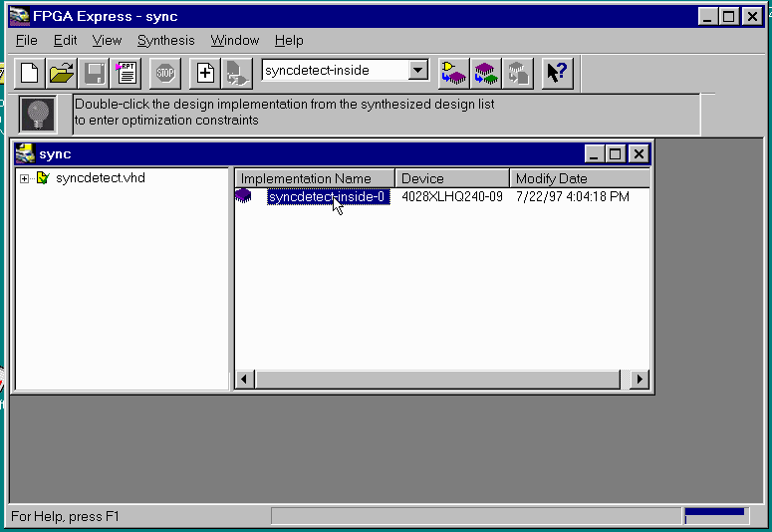The width and height of the screenshot is (772, 532).
Task: Click the create implementation chip icon
Action: pos(454,73)
